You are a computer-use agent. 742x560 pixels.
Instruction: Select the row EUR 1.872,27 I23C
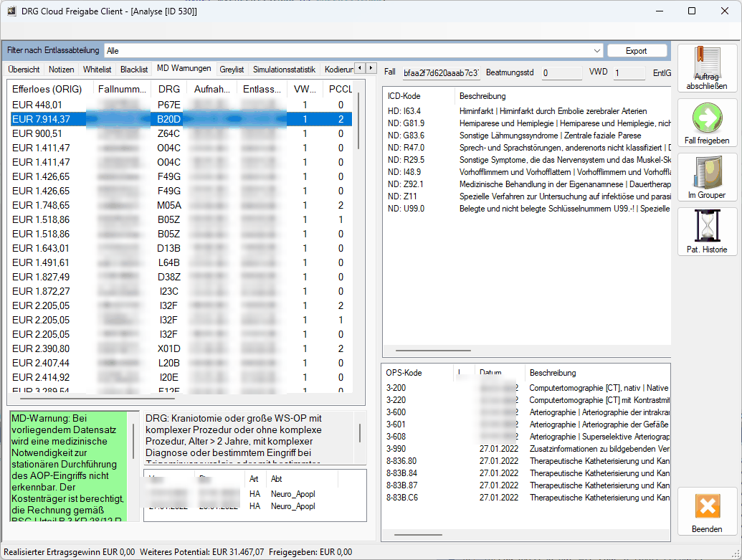(x=181, y=291)
